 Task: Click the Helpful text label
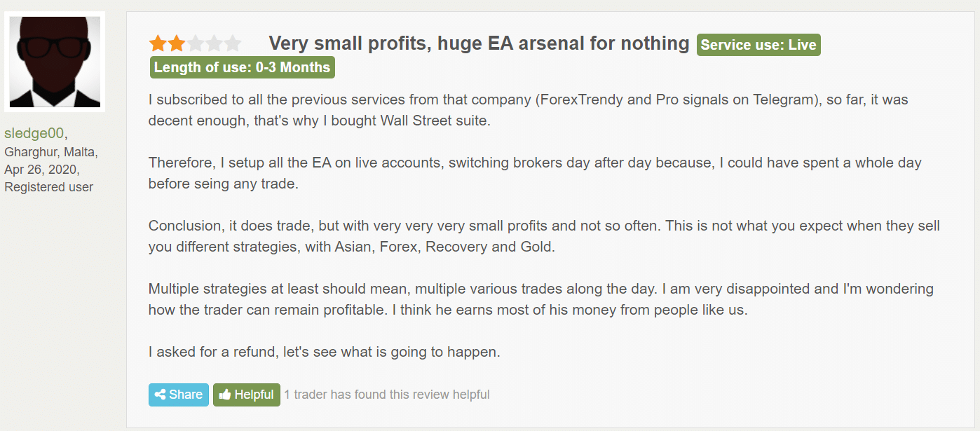point(254,395)
